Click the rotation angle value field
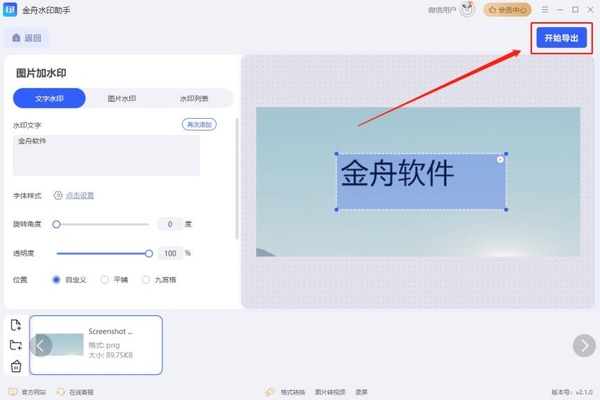The image size is (600, 400). [x=170, y=224]
